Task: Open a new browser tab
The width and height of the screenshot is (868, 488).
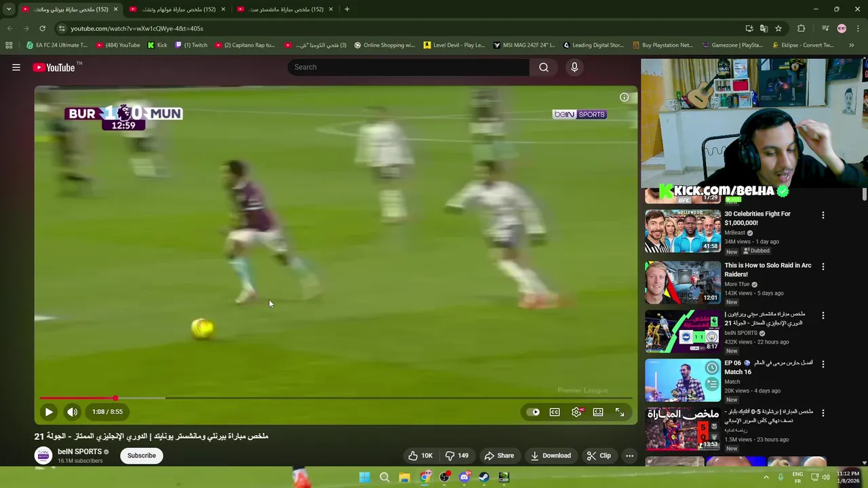Action: click(347, 9)
